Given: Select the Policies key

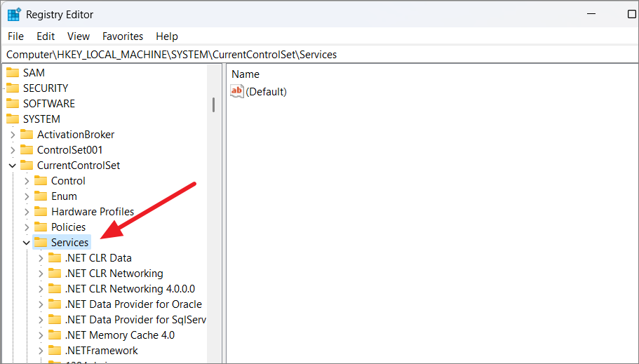Looking at the screenshot, I should click(68, 227).
